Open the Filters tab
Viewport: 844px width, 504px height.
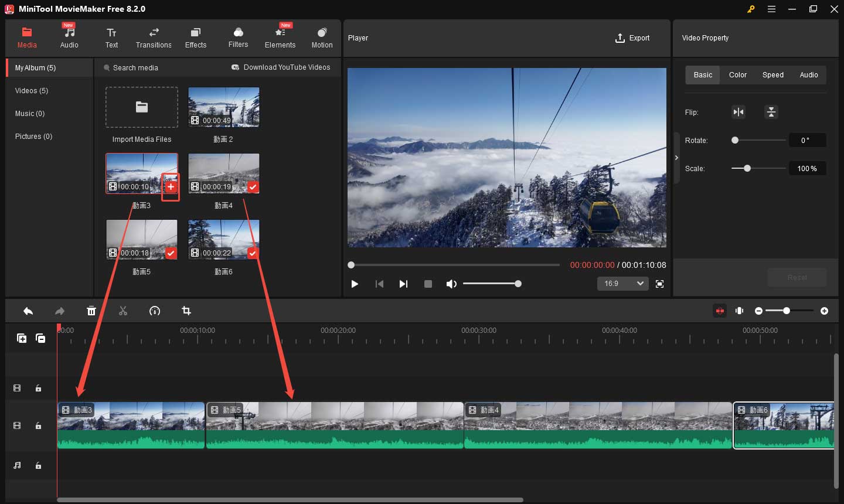pos(238,38)
